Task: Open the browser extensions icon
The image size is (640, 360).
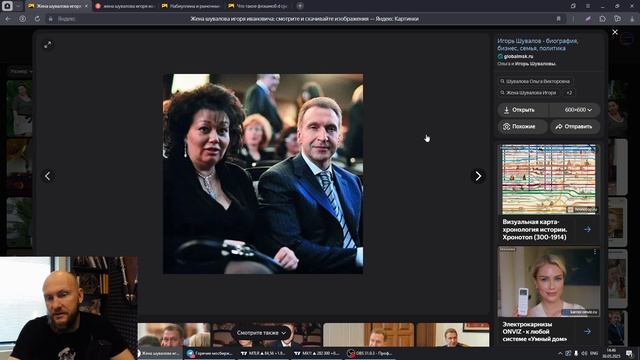Action: coord(602,19)
